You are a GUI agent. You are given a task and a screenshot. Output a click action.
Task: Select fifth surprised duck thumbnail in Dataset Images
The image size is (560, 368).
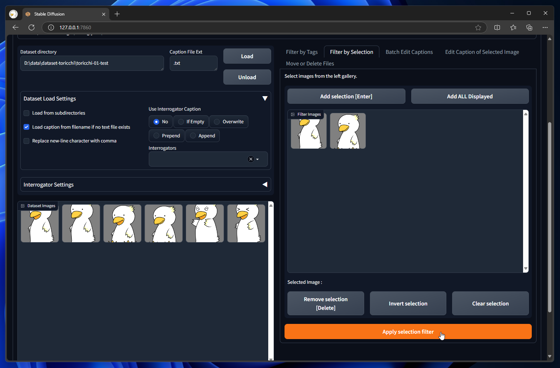click(x=205, y=223)
